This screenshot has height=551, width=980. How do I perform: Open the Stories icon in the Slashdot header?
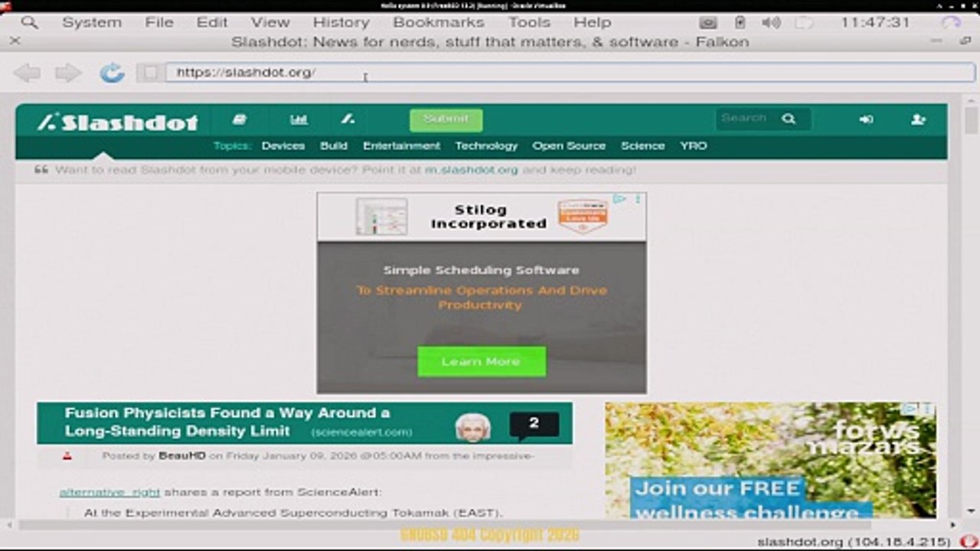(240, 119)
